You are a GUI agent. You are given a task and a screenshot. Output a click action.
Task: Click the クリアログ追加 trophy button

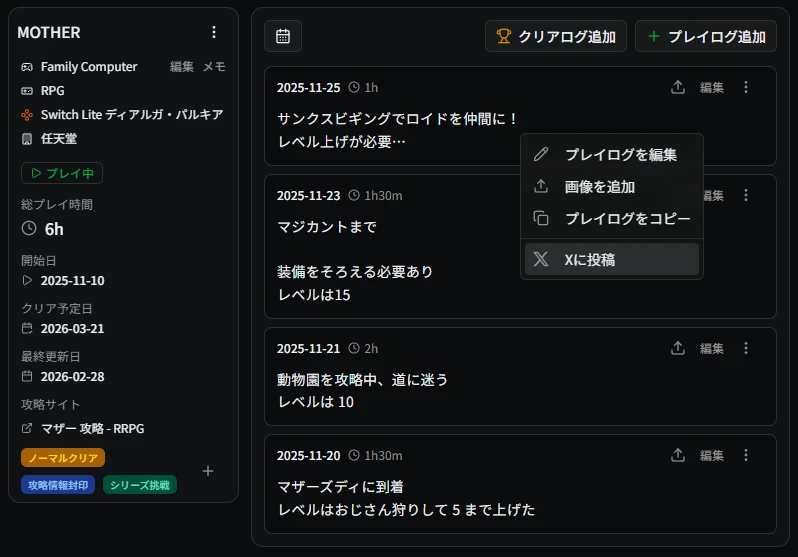click(556, 36)
